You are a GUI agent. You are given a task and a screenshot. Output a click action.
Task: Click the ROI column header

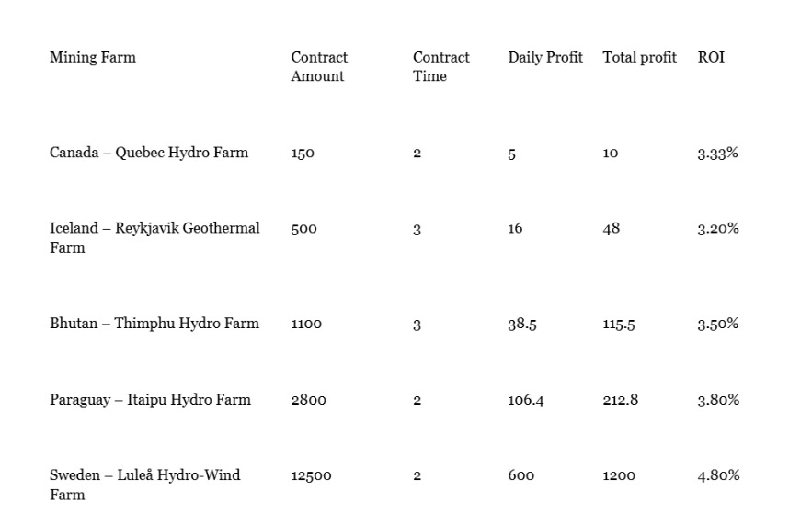[x=711, y=58]
